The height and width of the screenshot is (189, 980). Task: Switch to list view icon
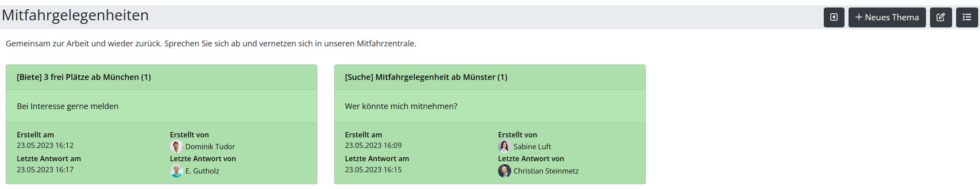967,18
